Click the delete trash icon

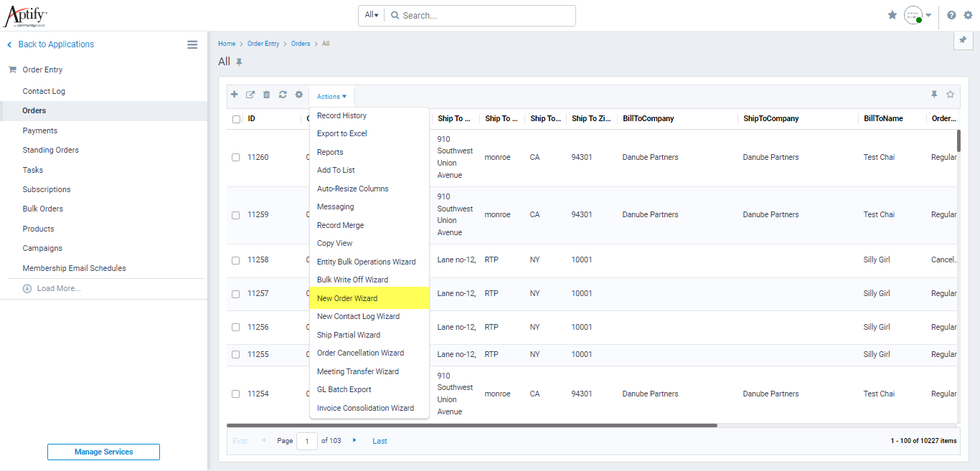click(266, 95)
